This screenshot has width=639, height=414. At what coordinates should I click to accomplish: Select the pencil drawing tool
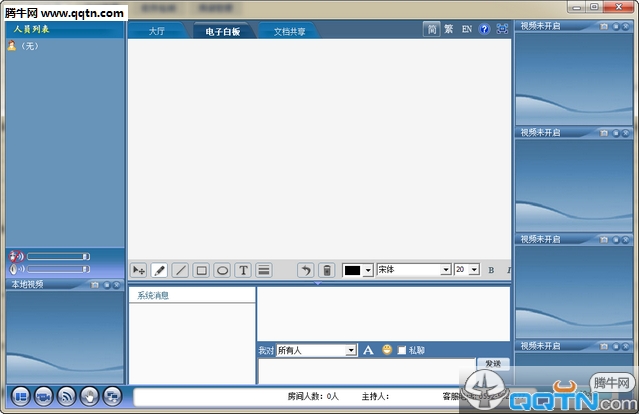tap(159, 270)
